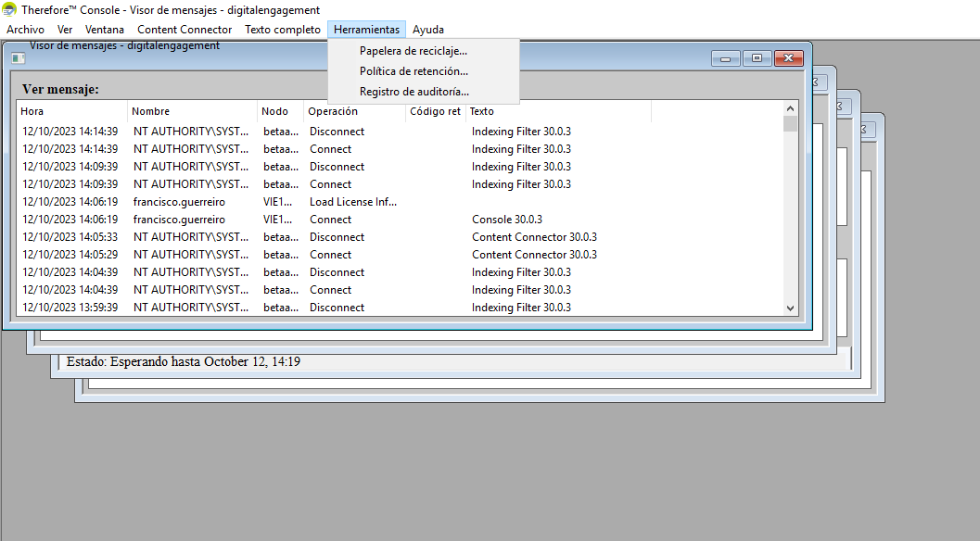Select the Console 30.0.3 row
The height and width of the screenshot is (541, 980).
(x=400, y=220)
